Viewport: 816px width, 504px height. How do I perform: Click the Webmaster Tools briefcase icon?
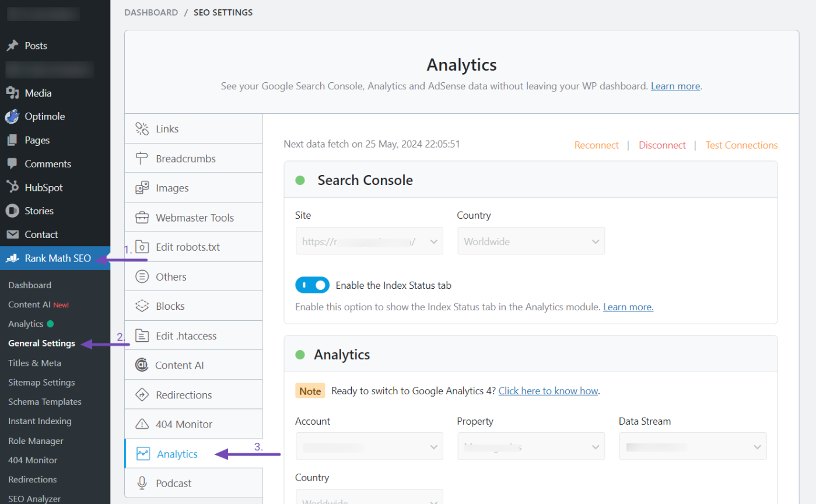(142, 218)
